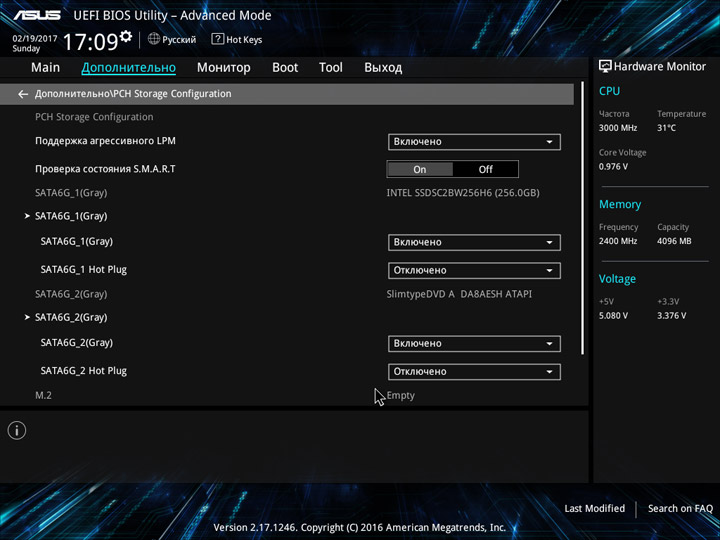Image resolution: width=720 pixels, height=540 pixels.
Task: Click the SlimtypeDVD A DA8AESH ATAPI text
Action: 459,294
